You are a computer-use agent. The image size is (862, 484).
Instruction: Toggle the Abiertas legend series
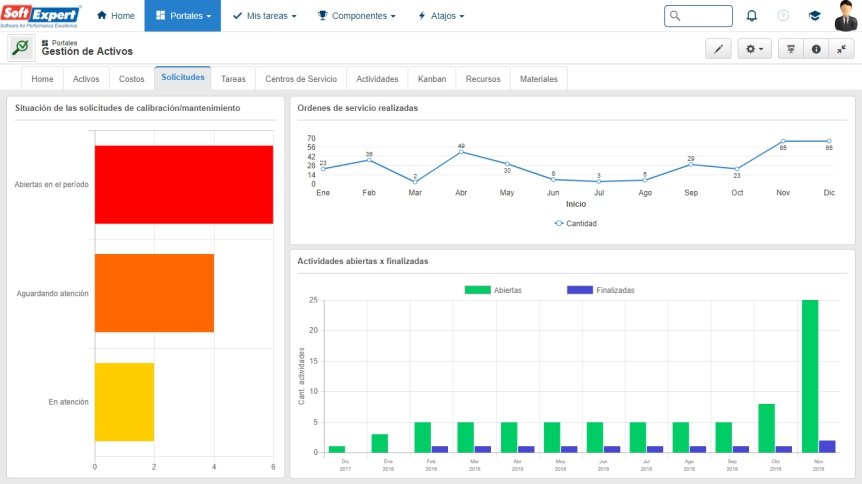(493, 290)
